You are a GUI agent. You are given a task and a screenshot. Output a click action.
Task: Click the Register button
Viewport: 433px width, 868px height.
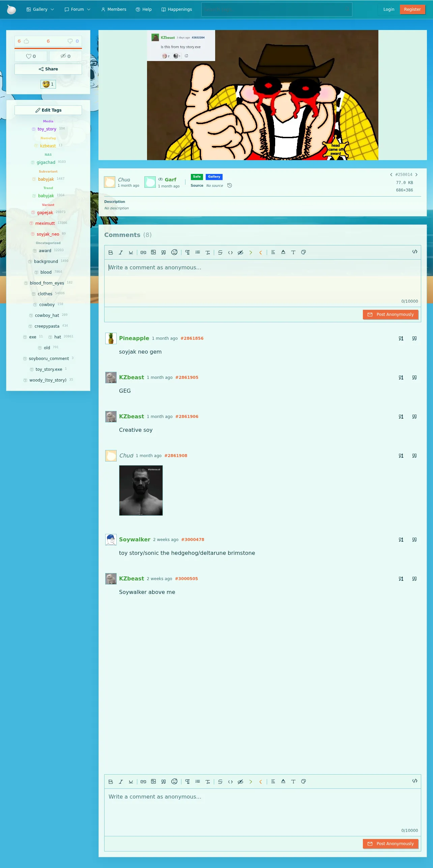(412, 9)
